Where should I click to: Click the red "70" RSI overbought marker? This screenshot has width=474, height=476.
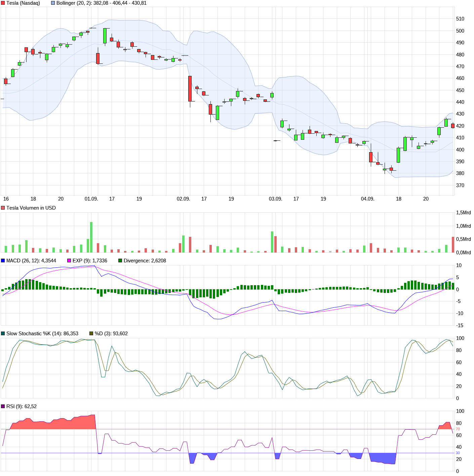pos(458,429)
